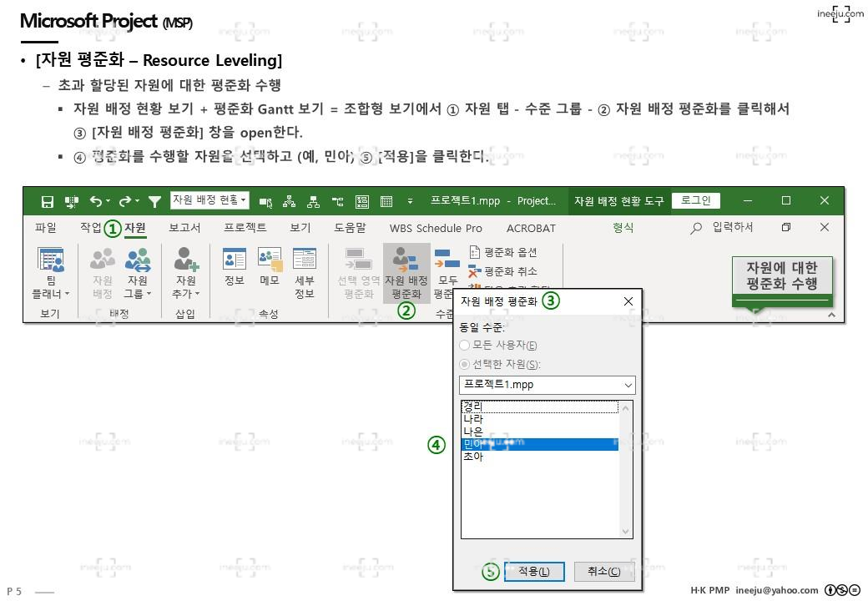Image resolution: width=868 pixels, height=601 pixels.
Task: Select resource 나은 in the list
Action: tap(540, 431)
